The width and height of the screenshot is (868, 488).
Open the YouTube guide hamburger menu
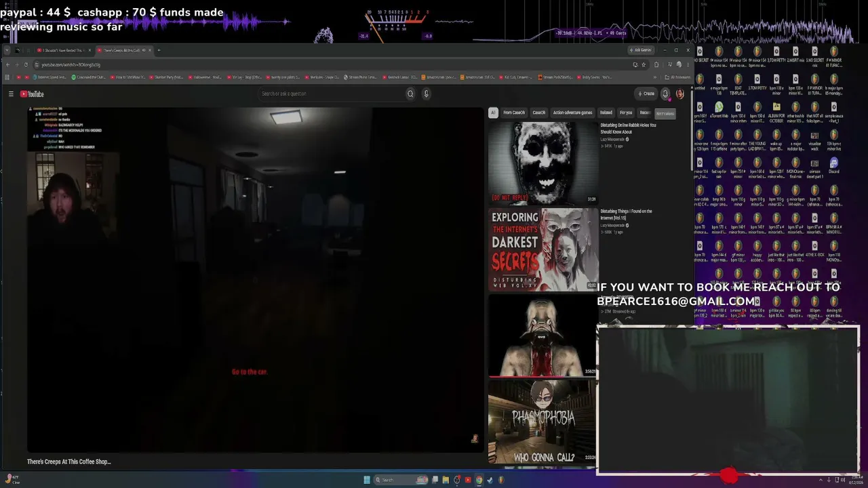pyautogui.click(x=11, y=94)
